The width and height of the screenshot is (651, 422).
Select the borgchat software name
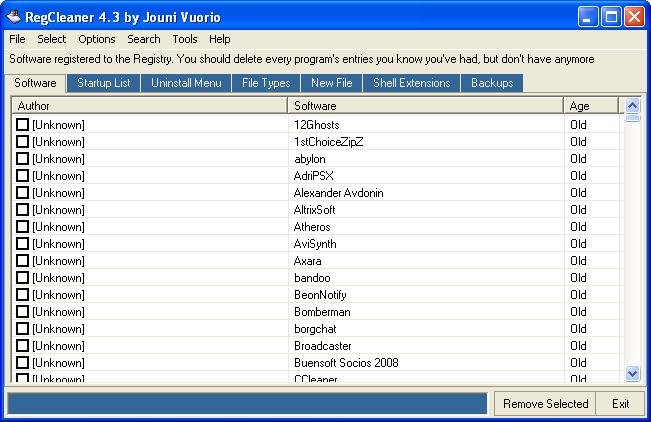point(315,329)
